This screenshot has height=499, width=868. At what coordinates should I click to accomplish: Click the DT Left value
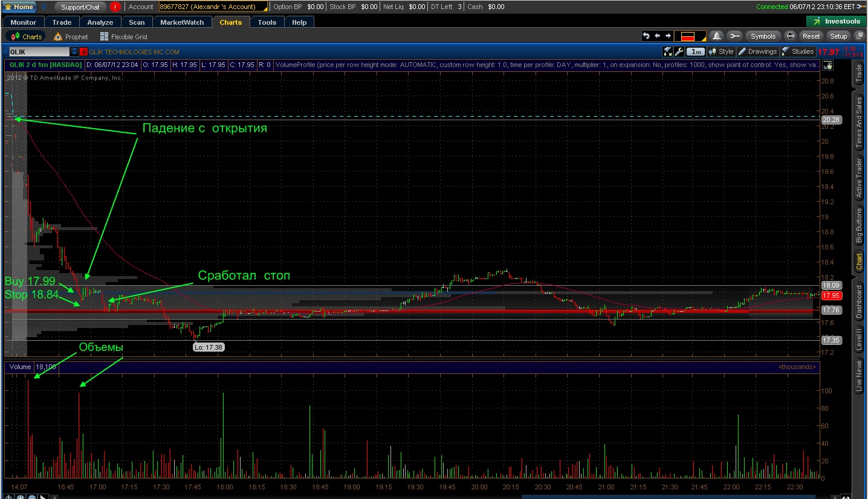point(459,7)
